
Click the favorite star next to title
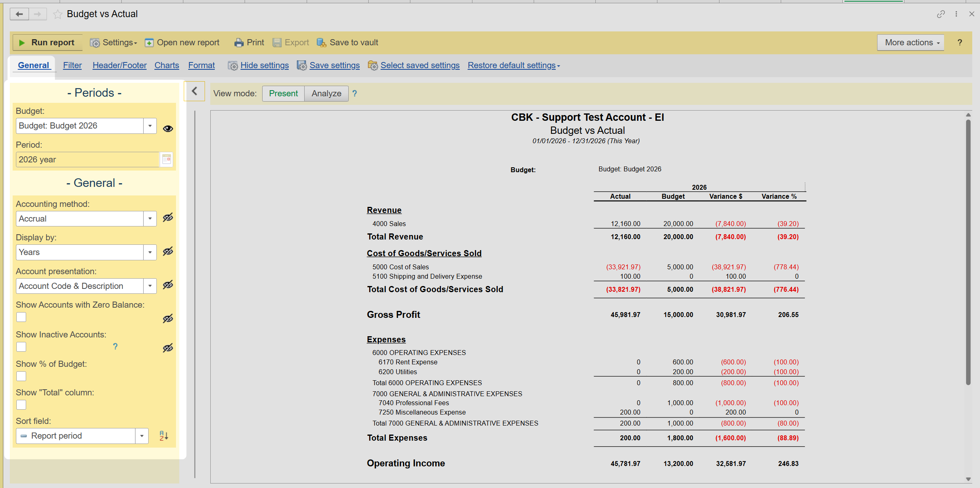58,14
